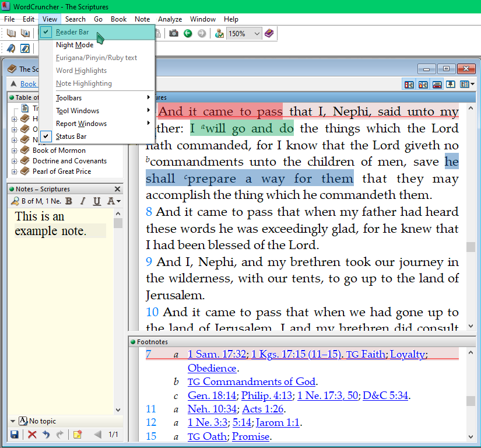Apply bold formatting in the Notes panel
This screenshot has height=448, width=481.
pyautogui.click(x=69, y=201)
